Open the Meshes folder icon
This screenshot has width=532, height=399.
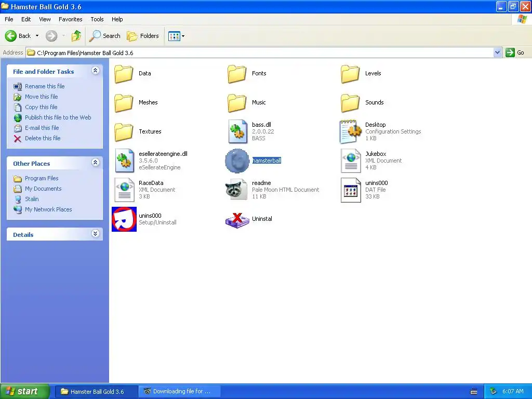(124, 103)
